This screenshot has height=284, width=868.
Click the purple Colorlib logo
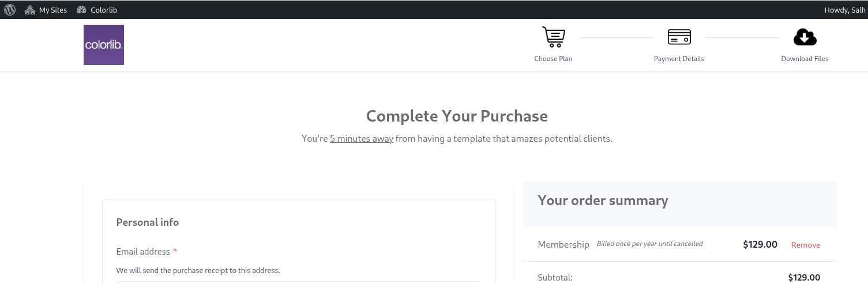tap(104, 45)
